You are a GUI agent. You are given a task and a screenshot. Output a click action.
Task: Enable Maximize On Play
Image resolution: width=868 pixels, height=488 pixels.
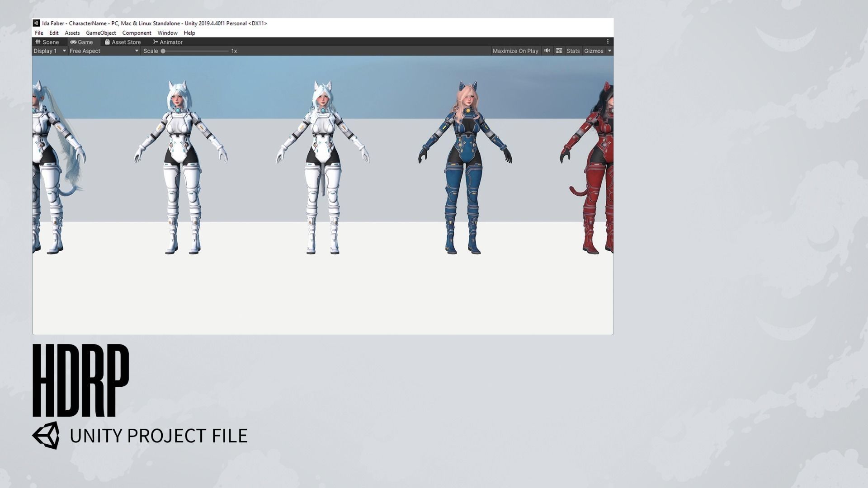coord(515,51)
